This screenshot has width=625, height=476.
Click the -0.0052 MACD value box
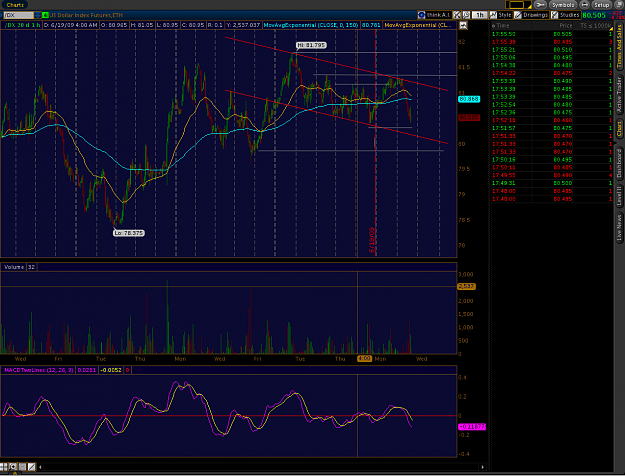pyautogui.click(x=110, y=370)
